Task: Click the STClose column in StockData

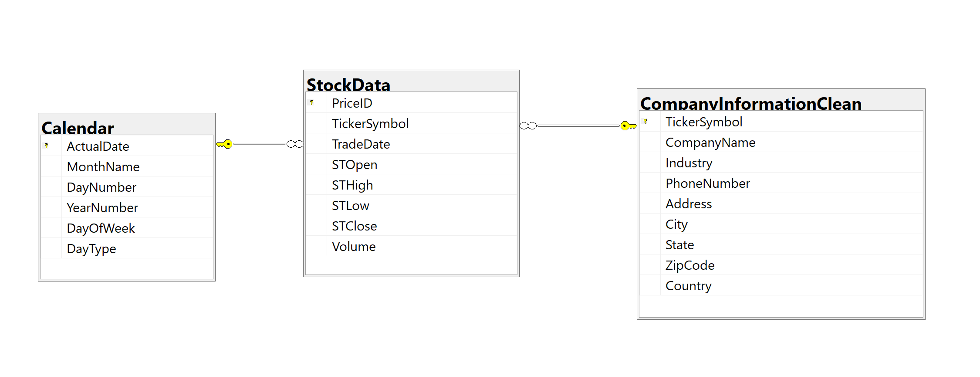Action: (354, 226)
